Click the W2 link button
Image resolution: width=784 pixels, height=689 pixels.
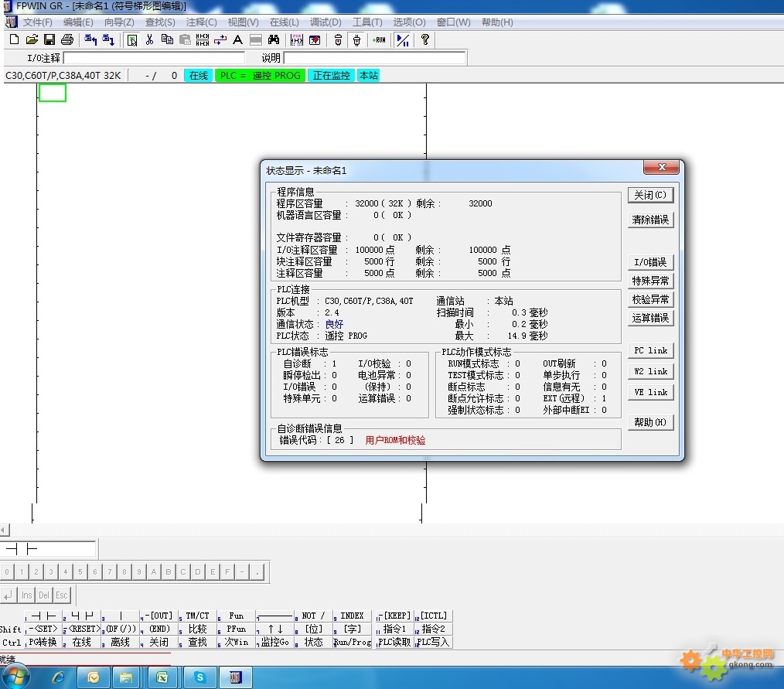[650, 371]
